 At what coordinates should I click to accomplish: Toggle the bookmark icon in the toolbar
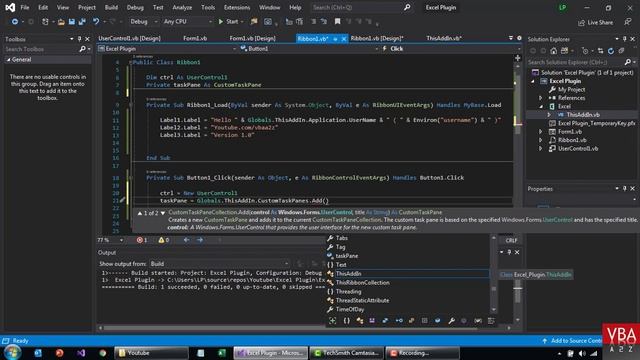338,22
